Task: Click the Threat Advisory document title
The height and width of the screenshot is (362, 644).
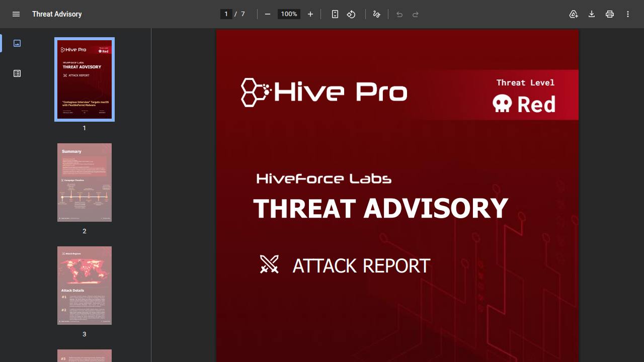Action: (x=57, y=14)
